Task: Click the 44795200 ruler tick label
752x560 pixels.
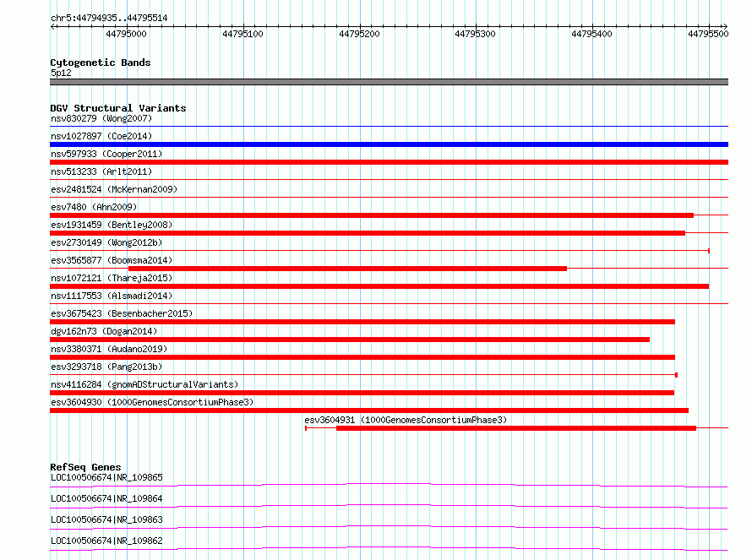Action: [359, 34]
